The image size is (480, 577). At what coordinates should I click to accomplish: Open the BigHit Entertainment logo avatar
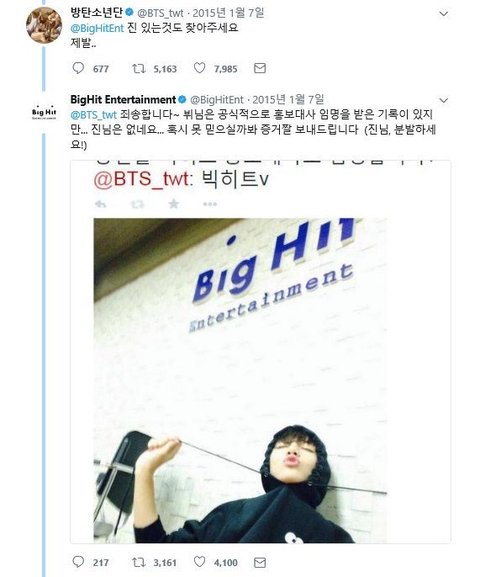pos(44,113)
